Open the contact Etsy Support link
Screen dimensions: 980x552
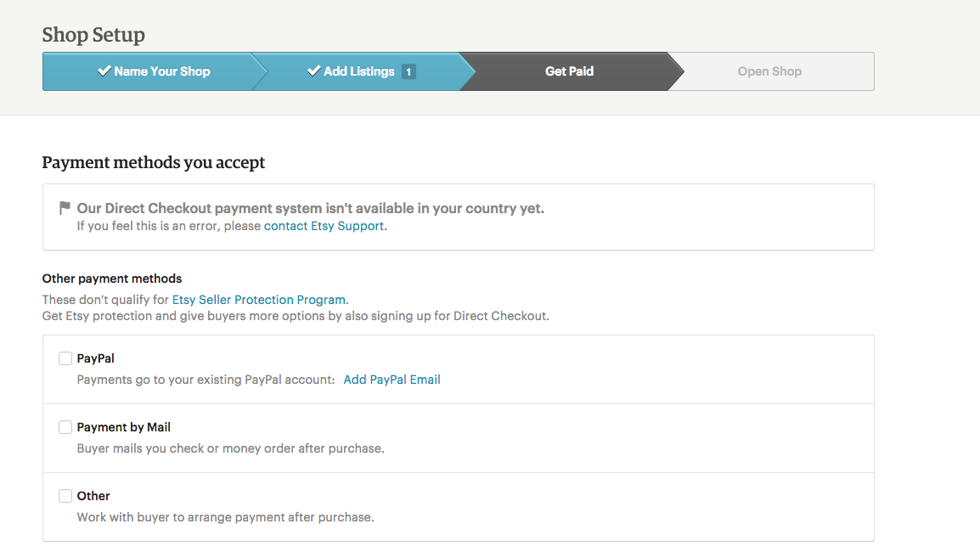(x=325, y=226)
